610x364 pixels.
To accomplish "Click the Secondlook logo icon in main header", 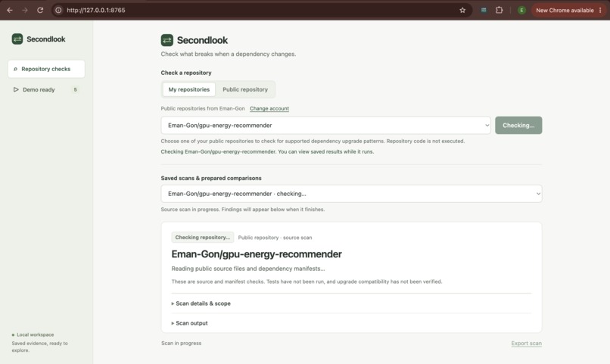I will (x=167, y=40).
